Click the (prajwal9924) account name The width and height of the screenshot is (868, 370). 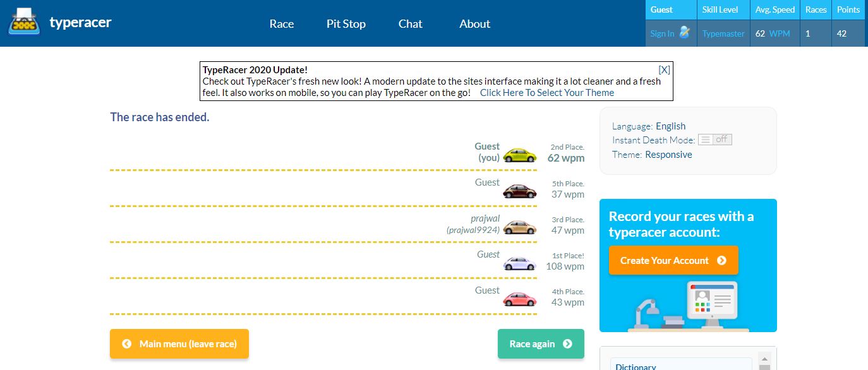point(473,230)
